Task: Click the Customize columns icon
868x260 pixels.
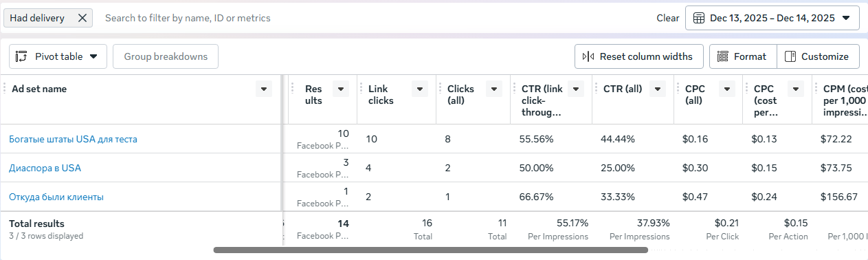Action: 790,56
